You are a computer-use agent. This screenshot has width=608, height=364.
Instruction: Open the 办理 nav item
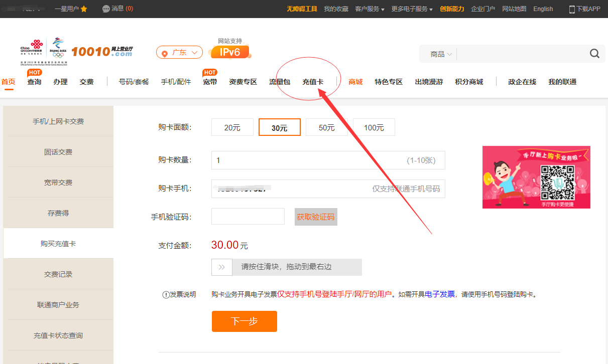tap(60, 82)
